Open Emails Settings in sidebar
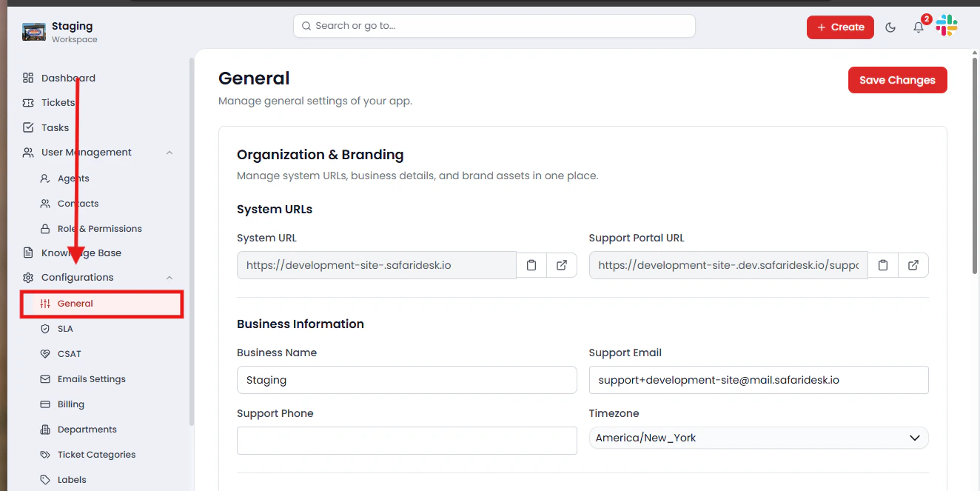This screenshot has width=980, height=491. click(x=91, y=379)
